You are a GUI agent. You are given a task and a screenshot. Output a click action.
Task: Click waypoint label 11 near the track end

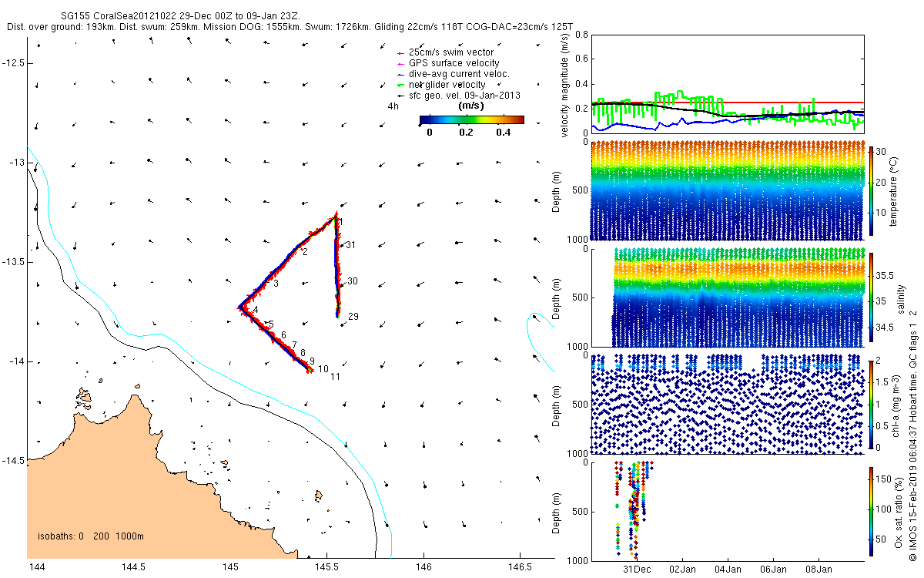(336, 377)
